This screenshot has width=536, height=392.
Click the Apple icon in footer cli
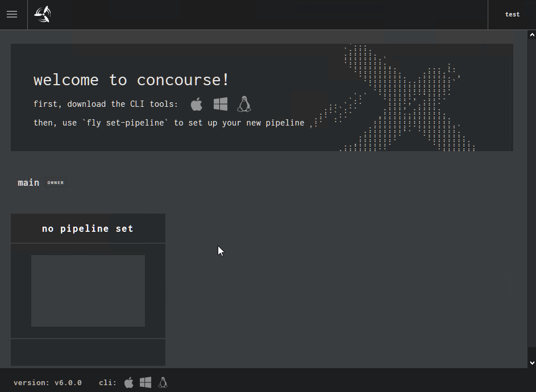(129, 382)
